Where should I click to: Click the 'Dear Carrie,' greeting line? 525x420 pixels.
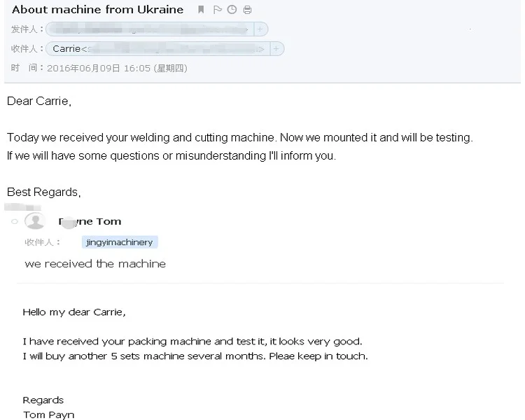click(39, 101)
